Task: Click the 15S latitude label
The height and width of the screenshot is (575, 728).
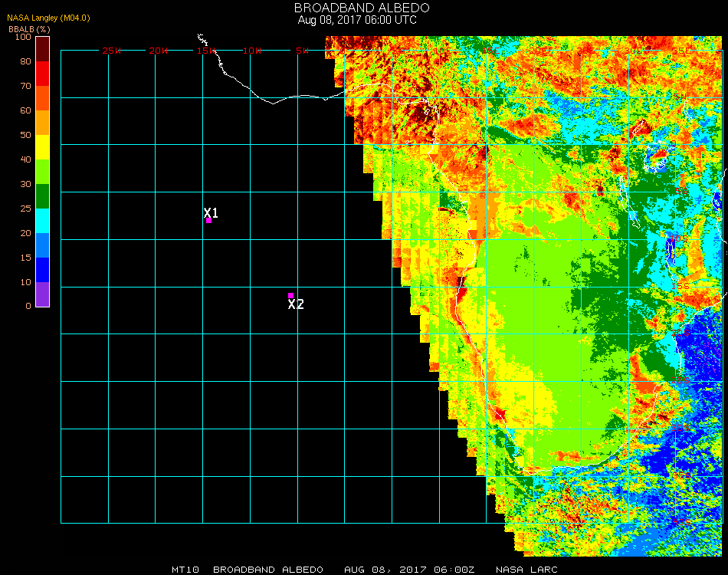Action: point(680,285)
